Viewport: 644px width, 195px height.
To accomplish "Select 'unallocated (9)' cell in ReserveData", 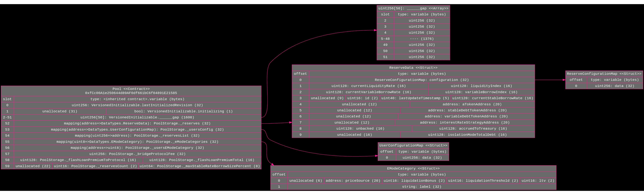I will pyautogui.click(x=327, y=98).
